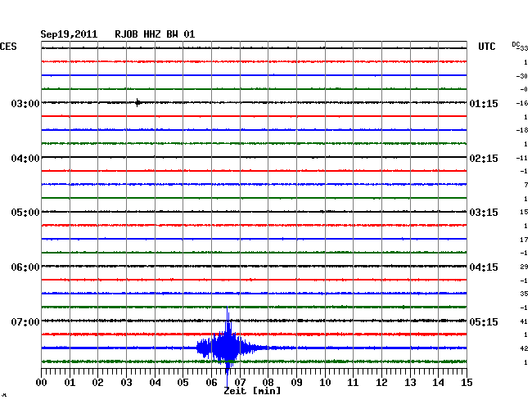Click the "08" minute axis label
This screenshot has width=532, height=404.
tap(268, 383)
